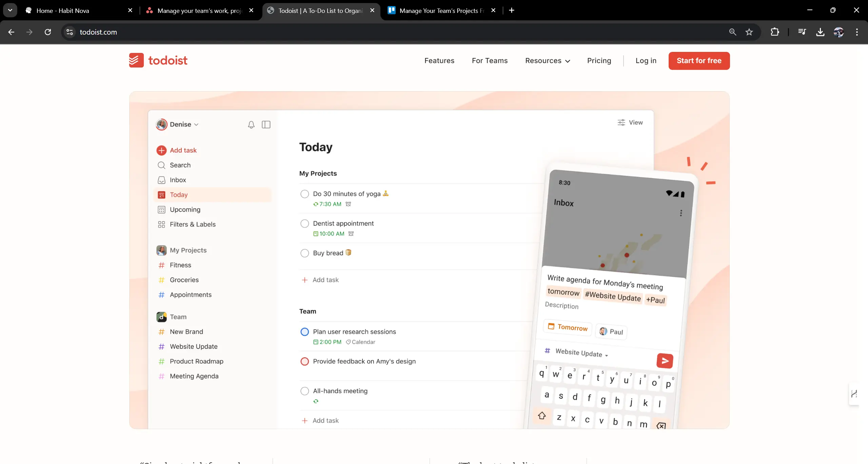Click Add task under Team list
868x464 pixels.
pos(320,421)
